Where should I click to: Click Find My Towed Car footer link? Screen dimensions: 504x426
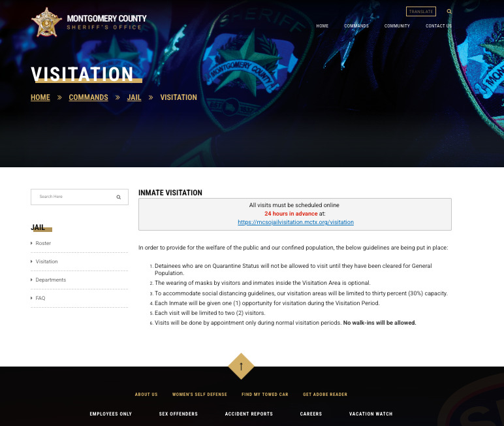(264, 395)
